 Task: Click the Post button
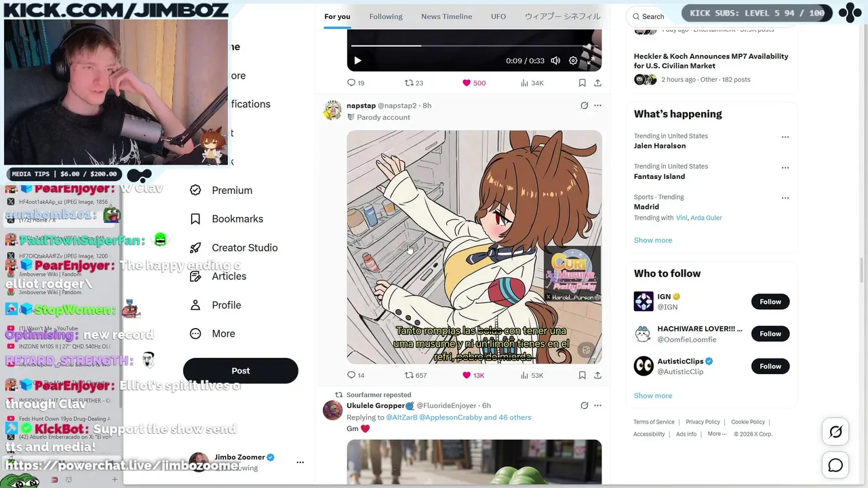click(241, 371)
